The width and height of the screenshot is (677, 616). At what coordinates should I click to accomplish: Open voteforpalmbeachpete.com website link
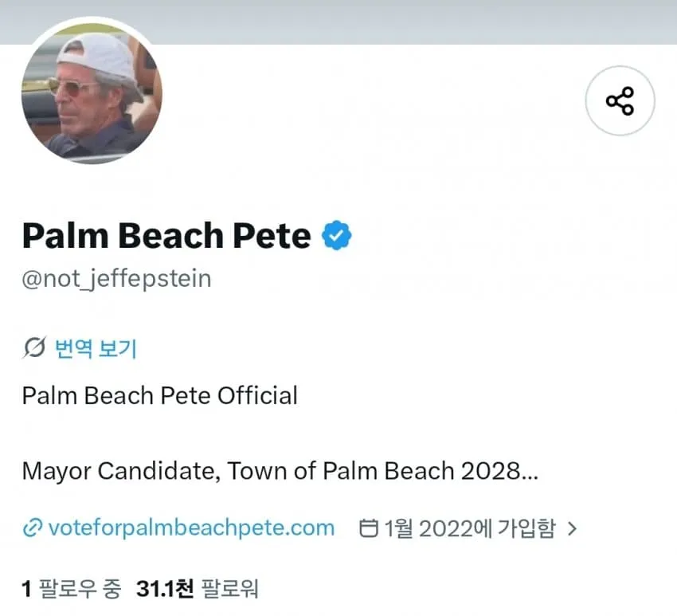pos(191,528)
